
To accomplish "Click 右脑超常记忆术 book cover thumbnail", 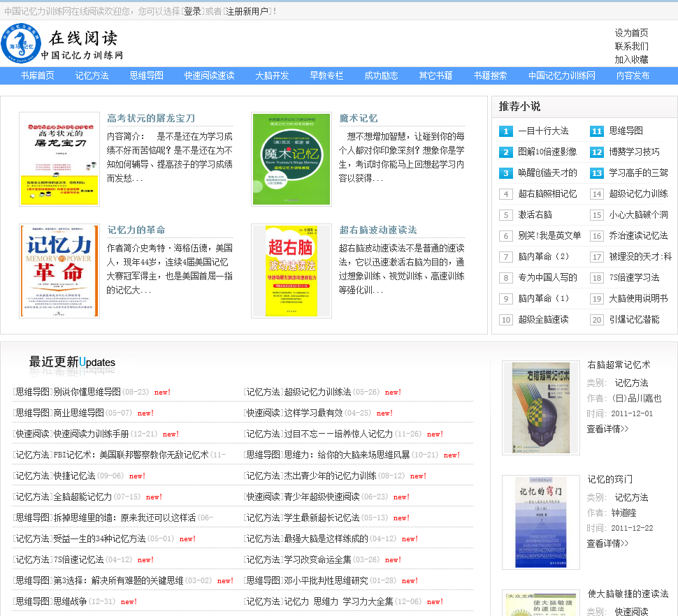I will coord(540,408).
